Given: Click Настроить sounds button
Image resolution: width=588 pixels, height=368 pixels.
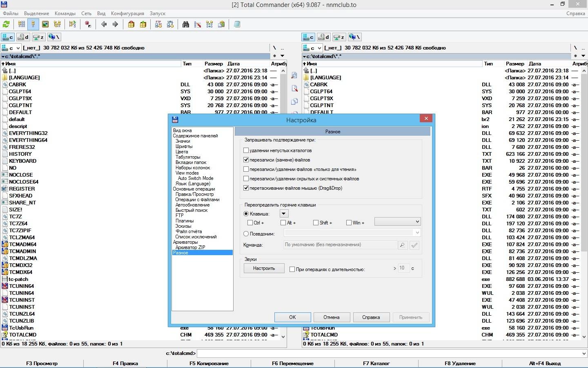Looking at the screenshot, I should [264, 269].
